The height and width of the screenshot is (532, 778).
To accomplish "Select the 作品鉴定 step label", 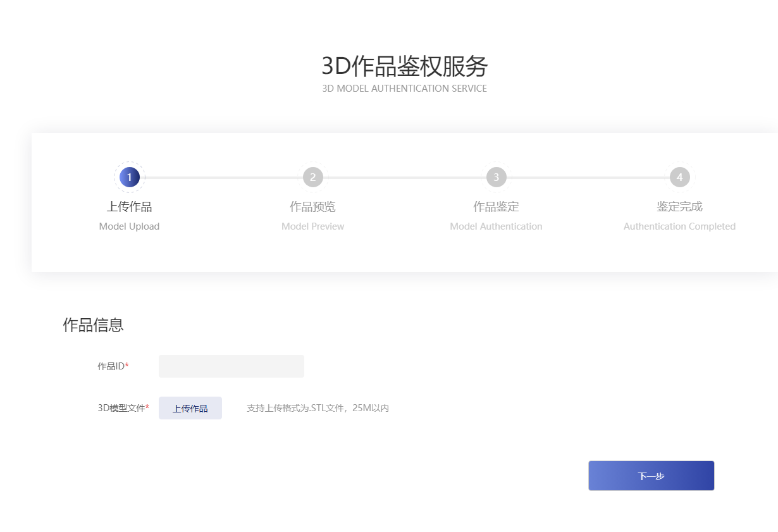I will pyautogui.click(x=496, y=207).
